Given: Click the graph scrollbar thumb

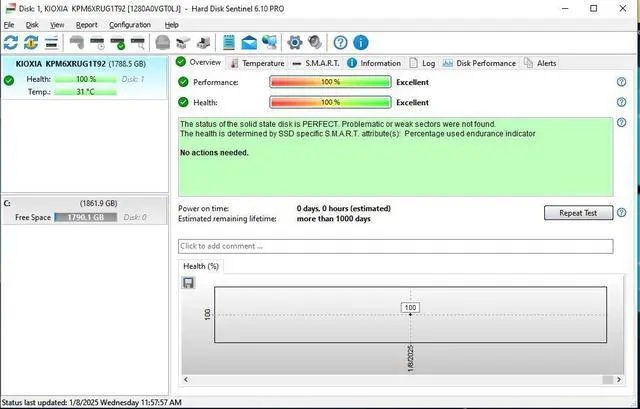Looking at the screenshot, I should pyautogui.click(x=608, y=380).
